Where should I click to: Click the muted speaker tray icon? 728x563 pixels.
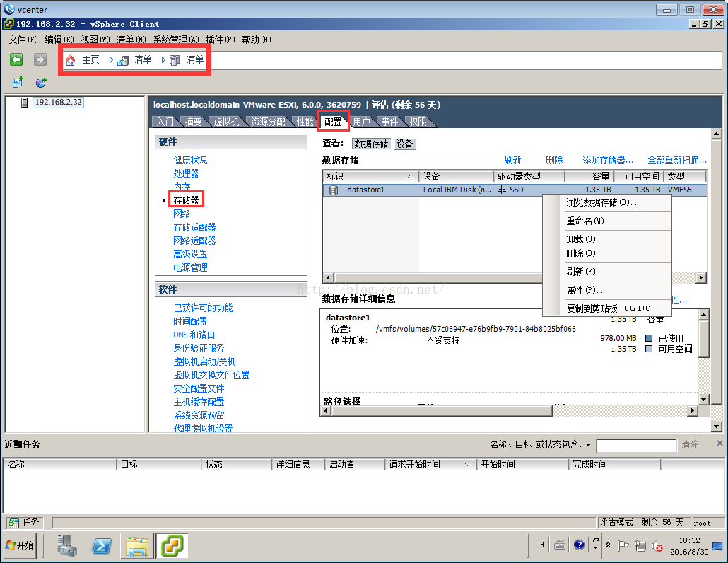coord(657,546)
